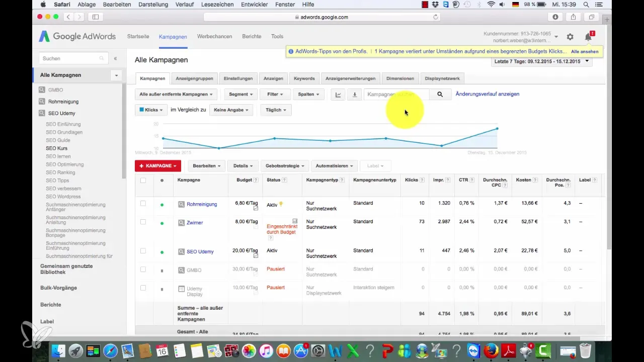The image size is (644, 362).
Task: Click the 'Kampagnen suchen' input field
Action: pyautogui.click(x=396, y=95)
